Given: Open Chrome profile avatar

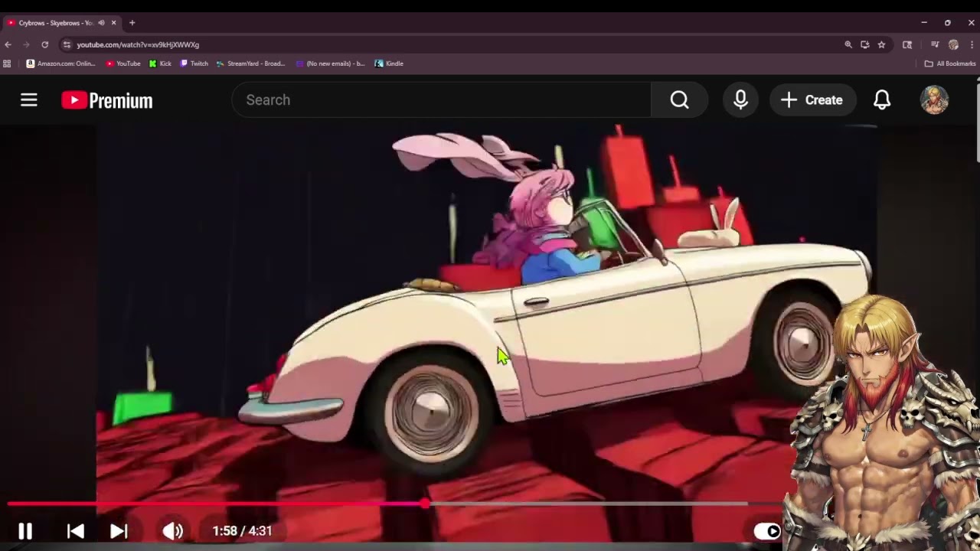Looking at the screenshot, I should (953, 45).
